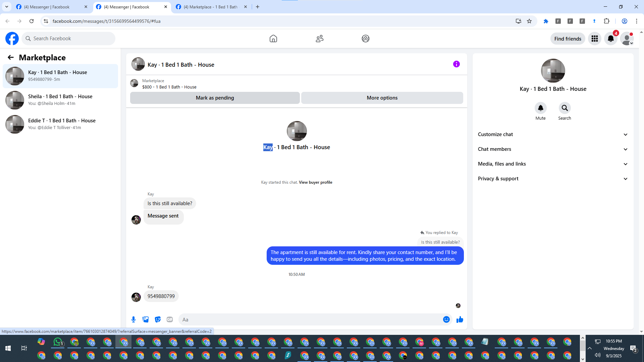The height and width of the screenshot is (362, 644).
Task: Expand Media, files and links section
Action: [553, 164]
